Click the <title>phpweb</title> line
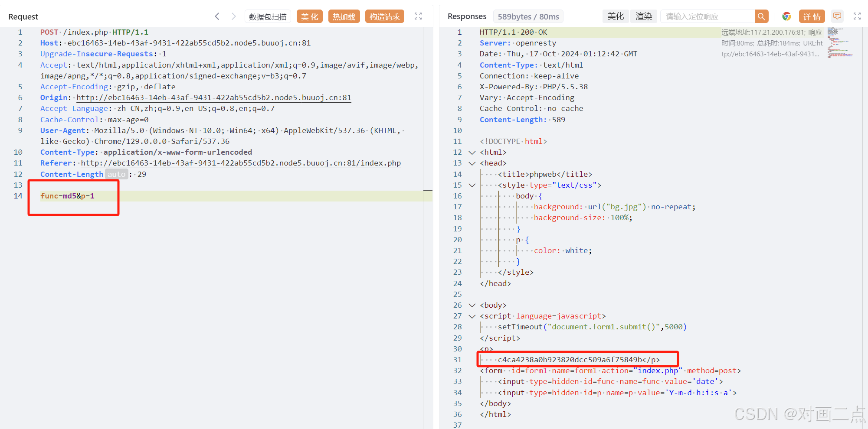868x429 pixels. click(545, 174)
